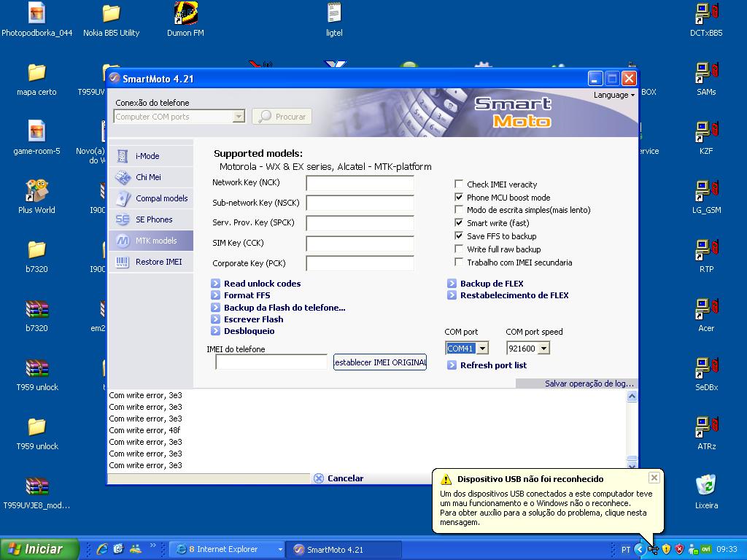Screen dimensions: 747x560
Task: Click the log scrollbar up arrow
Action: pyautogui.click(x=632, y=396)
